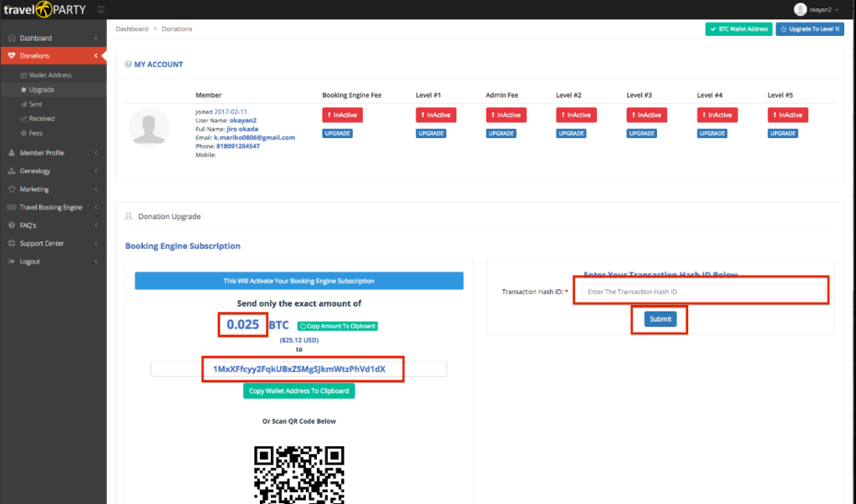The height and width of the screenshot is (504, 856).
Task: Click the BTC Wallet Address button
Action: click(739, 29)
